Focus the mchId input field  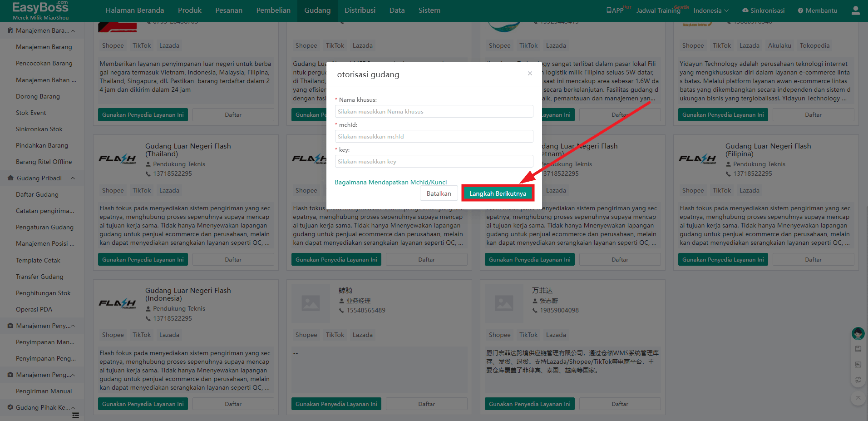434,136
